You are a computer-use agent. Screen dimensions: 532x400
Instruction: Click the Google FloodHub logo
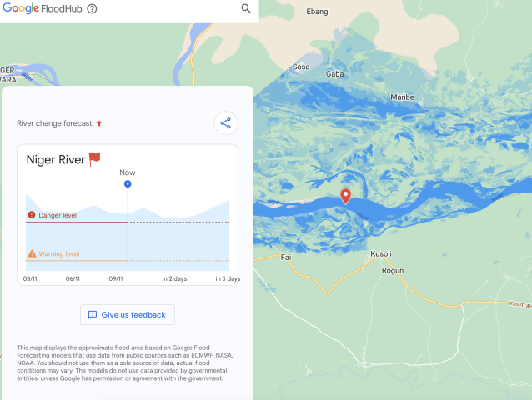tap(43, 8)
